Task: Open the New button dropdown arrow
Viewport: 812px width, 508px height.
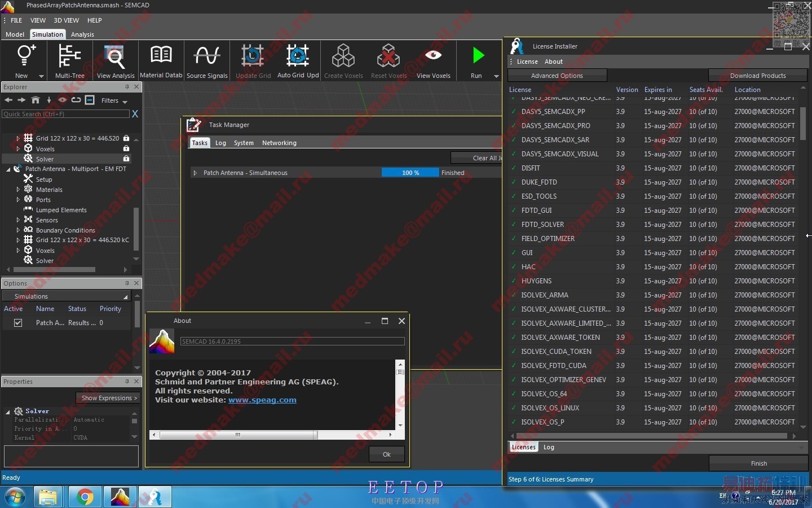Action: point(41,76)
